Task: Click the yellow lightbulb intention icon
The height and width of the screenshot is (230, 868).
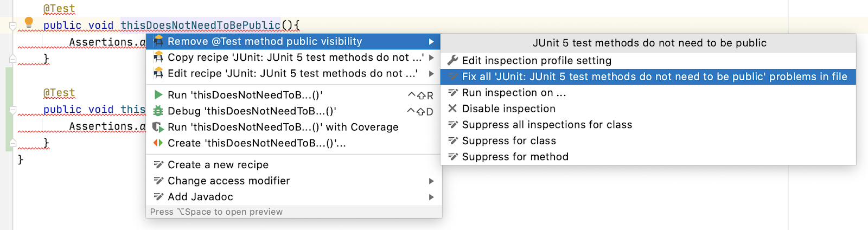Action: tap(29, 23)
